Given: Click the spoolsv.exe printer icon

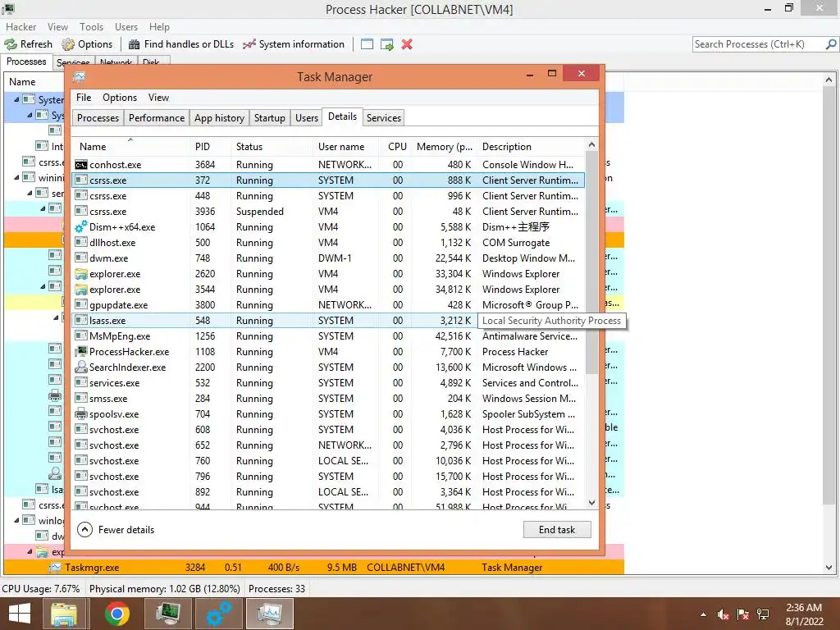Looking at the screenshot, I should (x=81, y=413).
